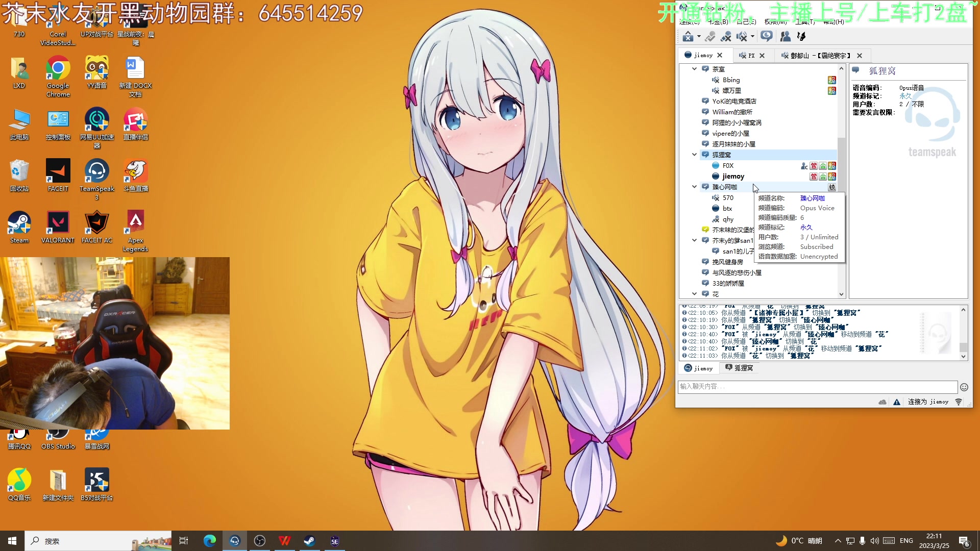
Task: Close the PX server tab
Action: (x=762, y=56)
